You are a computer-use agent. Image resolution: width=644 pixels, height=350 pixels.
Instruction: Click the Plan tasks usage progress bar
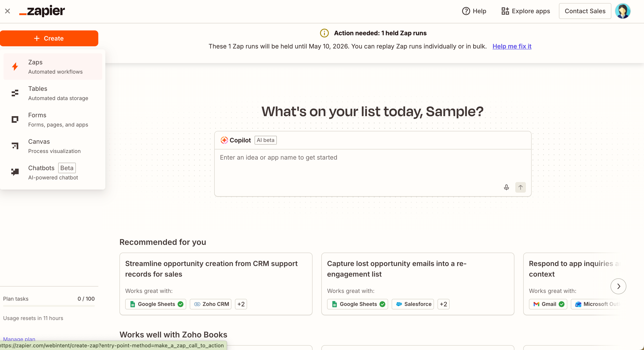(49, 306)
